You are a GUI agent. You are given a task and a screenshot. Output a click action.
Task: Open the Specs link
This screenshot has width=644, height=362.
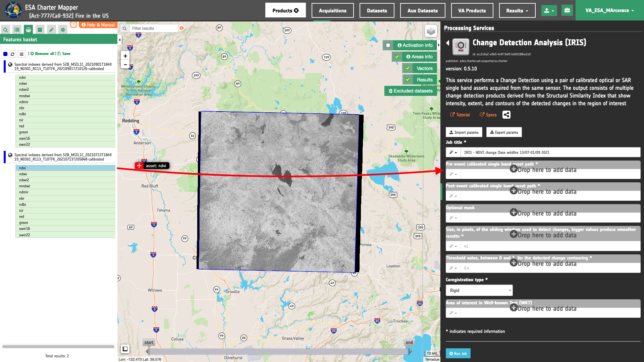coord(488,115)
